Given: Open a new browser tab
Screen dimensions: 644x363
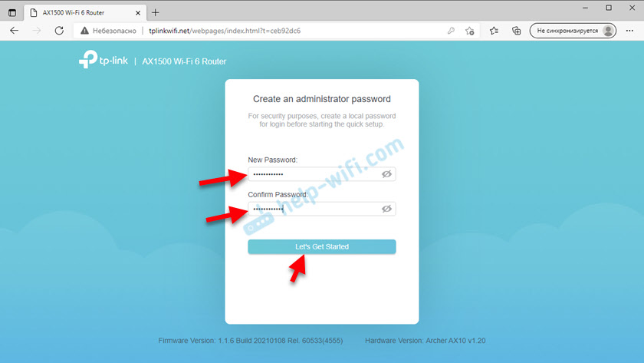Looking at the screenshot, I should [x=155, y=13].
